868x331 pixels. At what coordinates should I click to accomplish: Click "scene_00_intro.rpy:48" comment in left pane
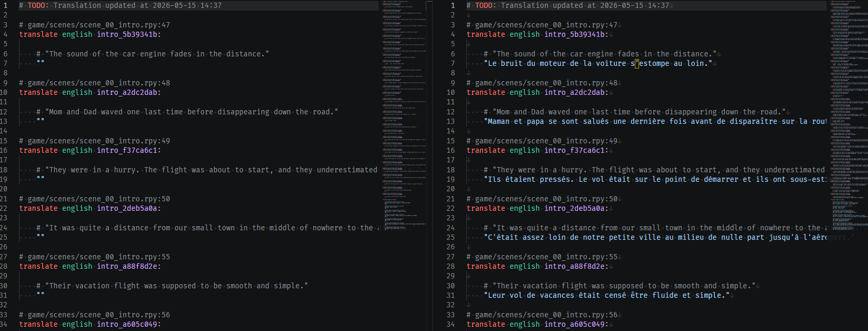94,83
